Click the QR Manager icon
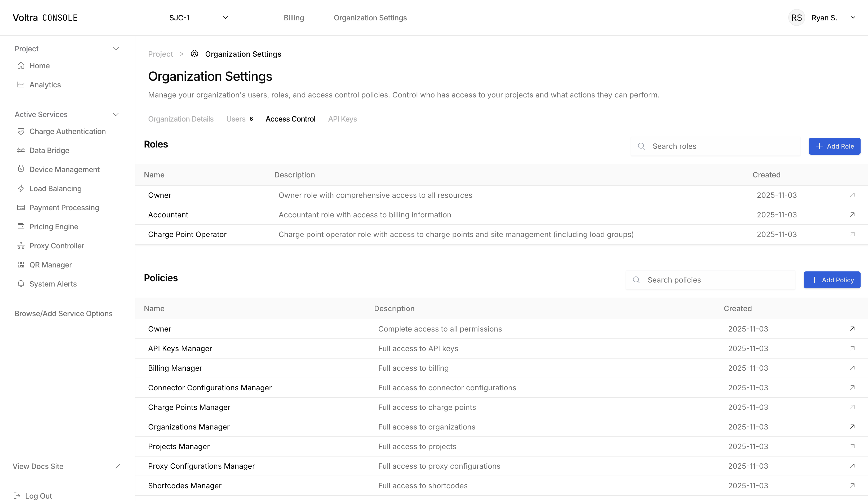 pyautogui.click(x=21, y=265)
